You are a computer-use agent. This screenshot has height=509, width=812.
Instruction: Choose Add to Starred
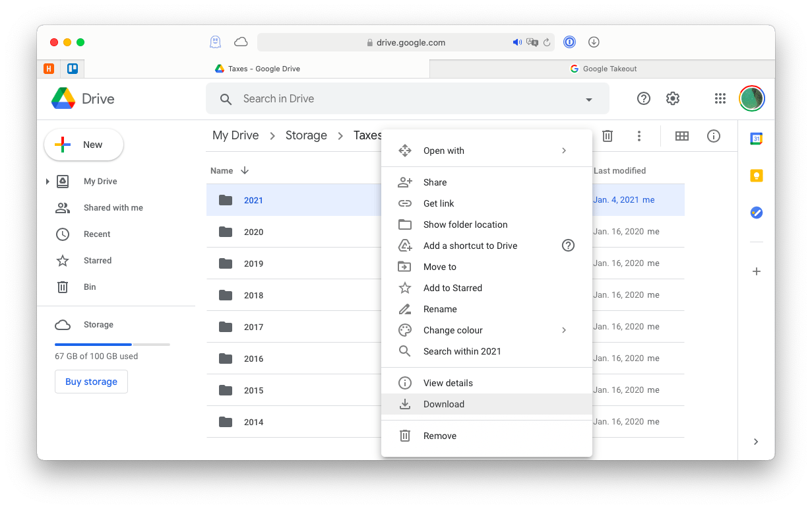[487, 288]
